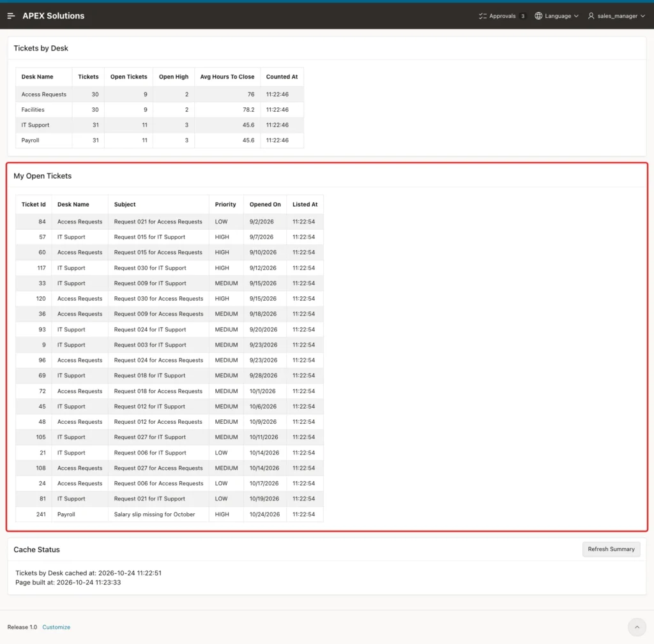Viewport: 654px width, 644px height.
Task: Open the Customize link in footer
Action: tap(56, 627)
